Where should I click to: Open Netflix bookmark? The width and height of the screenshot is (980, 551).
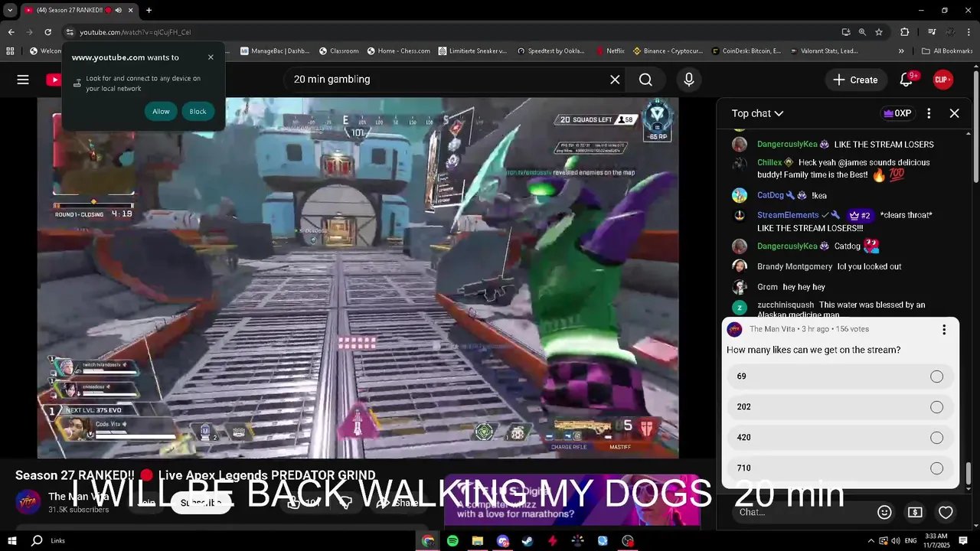pyautogui.click(x=611, y=51)
